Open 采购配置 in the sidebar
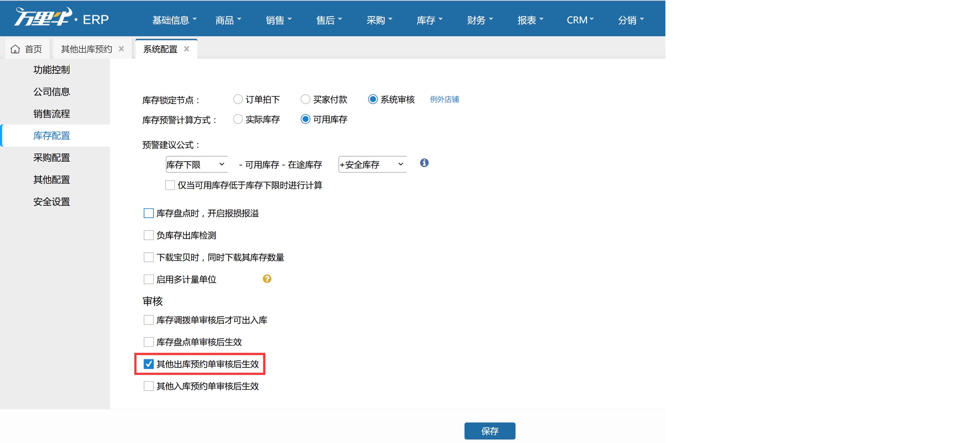Image resolution: width=980 pixels, height=443 pixels. coord(52,157)
